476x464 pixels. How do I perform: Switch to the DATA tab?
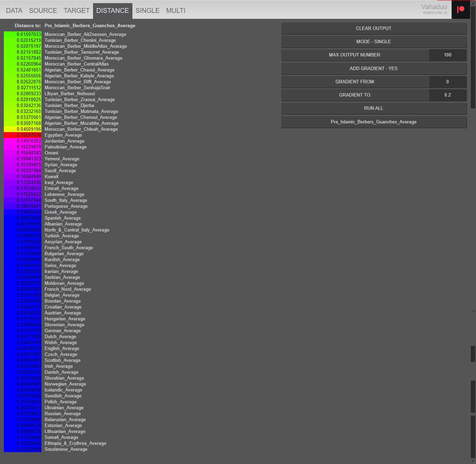pos(14,11)
